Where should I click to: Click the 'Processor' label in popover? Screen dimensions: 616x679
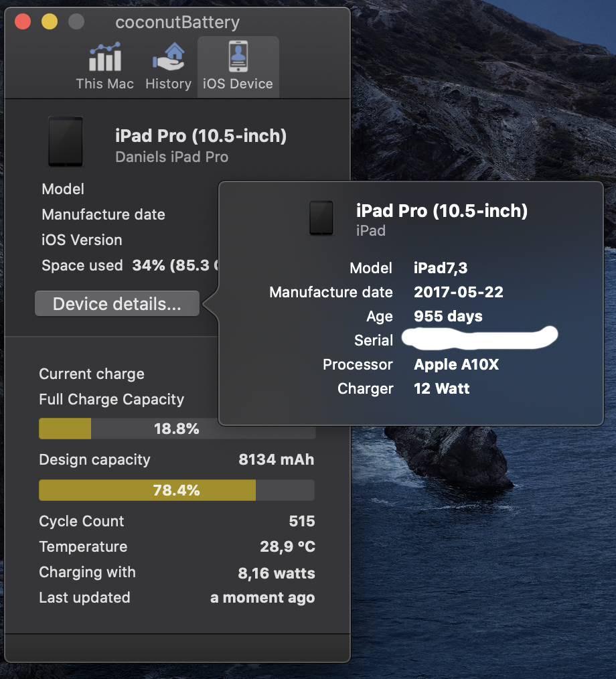358,365
